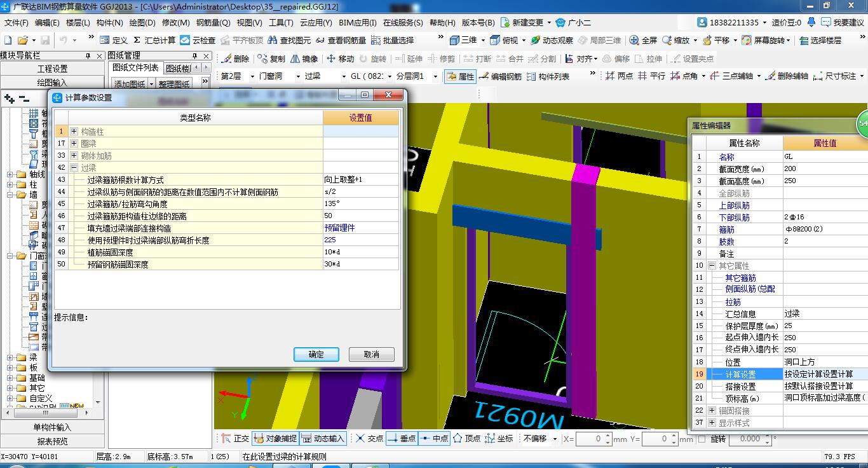Open 构件列表 component list
The width and height of the screenshot is (868, 468).
[548, 76]
